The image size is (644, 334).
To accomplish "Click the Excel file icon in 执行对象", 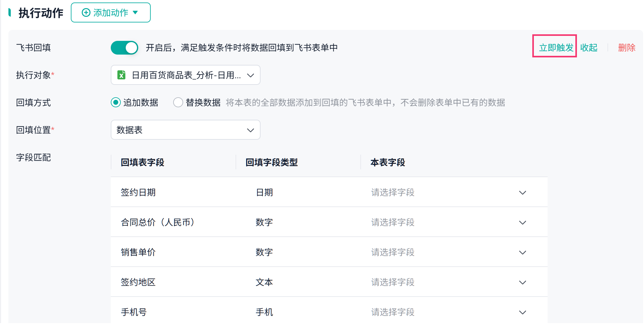I will click(121, 75).
